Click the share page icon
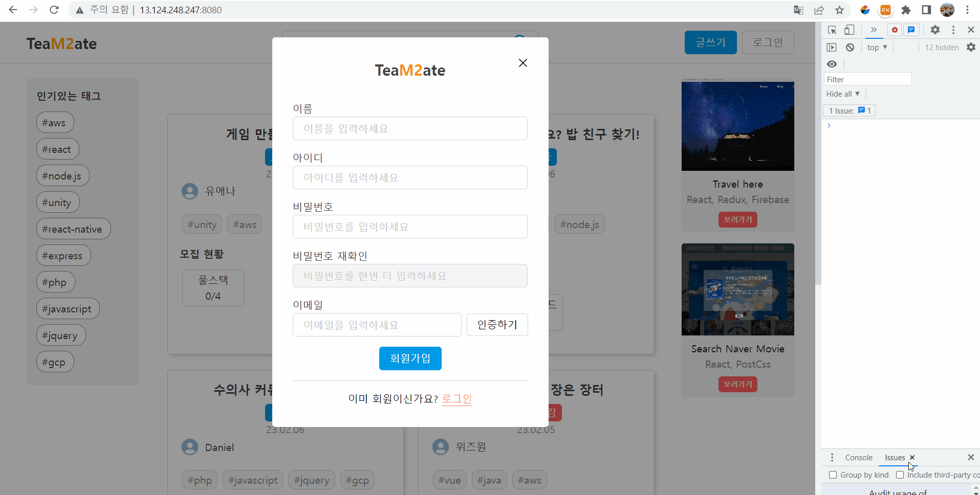The height and width of the screenshot is (495, 980). click(x=819, y=10)
